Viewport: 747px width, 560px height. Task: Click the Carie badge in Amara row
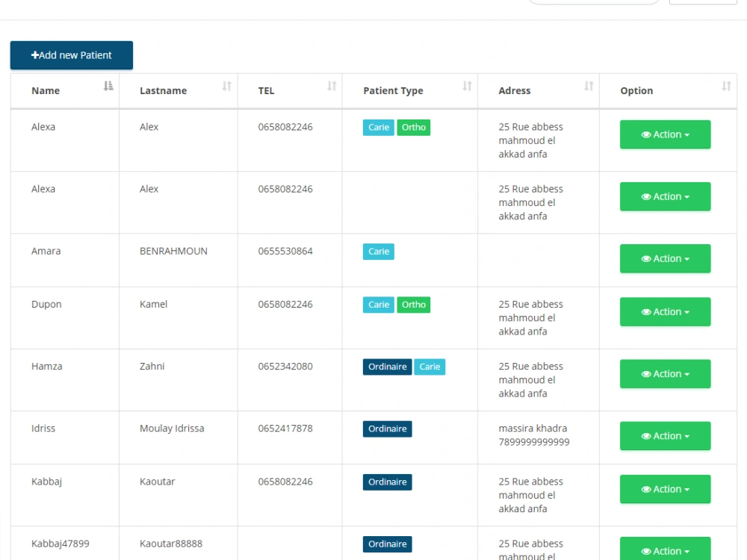point(378,252)
